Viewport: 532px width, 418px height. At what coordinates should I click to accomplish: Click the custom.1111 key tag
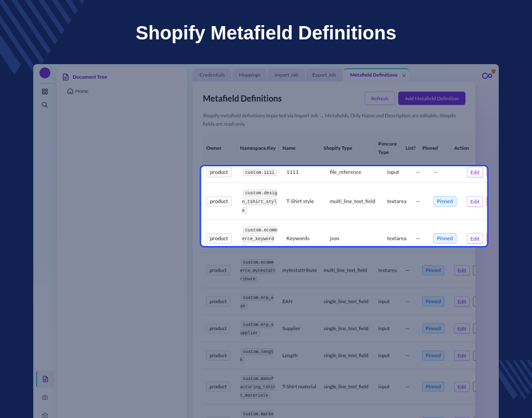(x=260, y=172)
